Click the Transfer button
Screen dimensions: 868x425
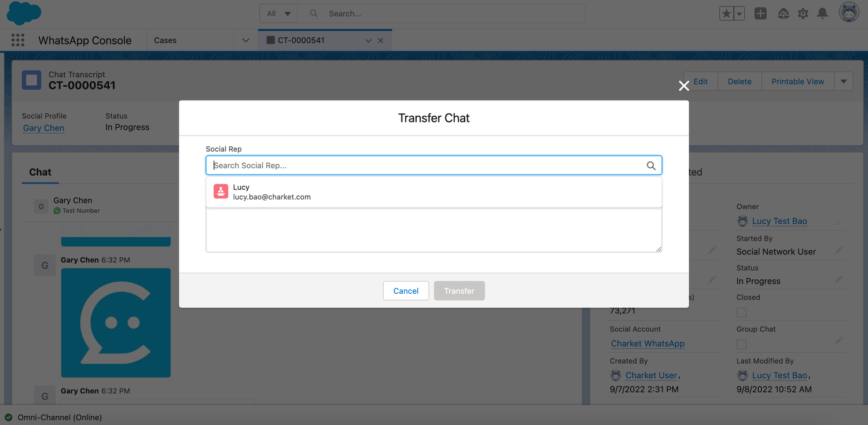pos(459,291)
